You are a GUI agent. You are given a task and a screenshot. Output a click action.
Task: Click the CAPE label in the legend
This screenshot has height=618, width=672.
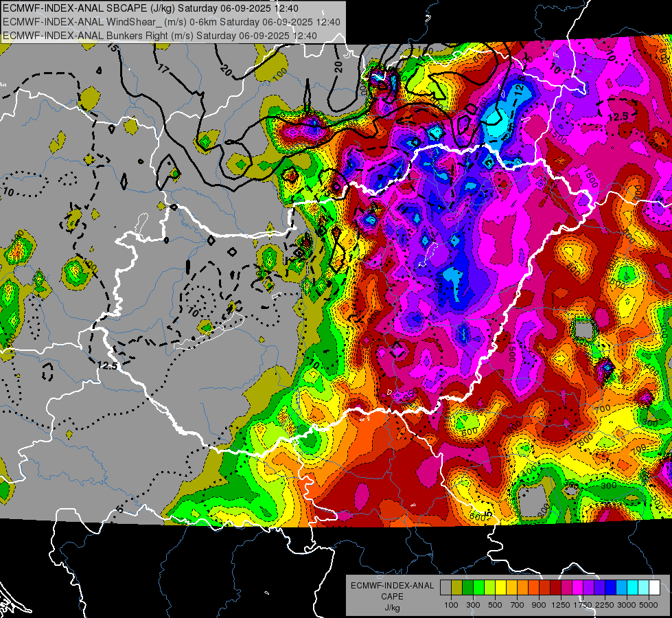coord(392,597)
